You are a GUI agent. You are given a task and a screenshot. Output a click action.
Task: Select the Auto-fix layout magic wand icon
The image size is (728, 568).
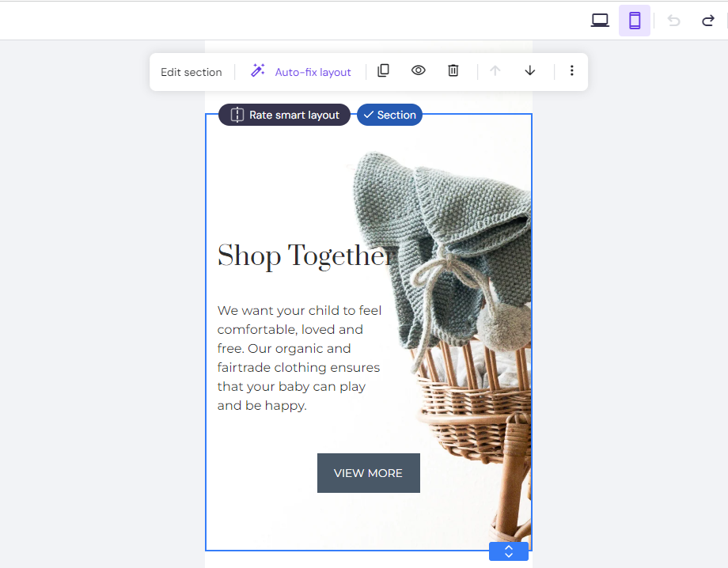pos(257,70)
